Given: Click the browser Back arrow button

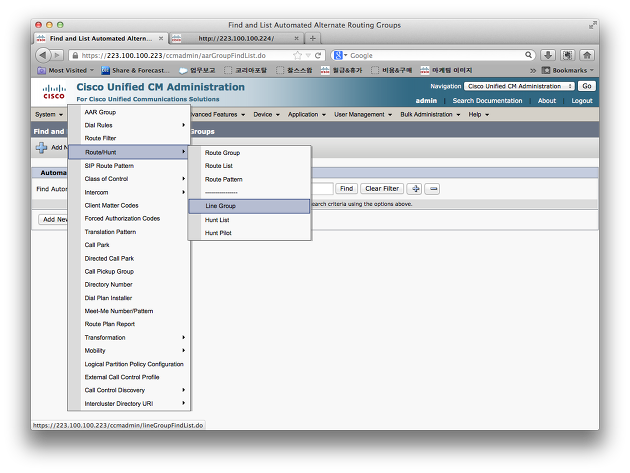Looking at the screenshot, I should tap(43, 55).
